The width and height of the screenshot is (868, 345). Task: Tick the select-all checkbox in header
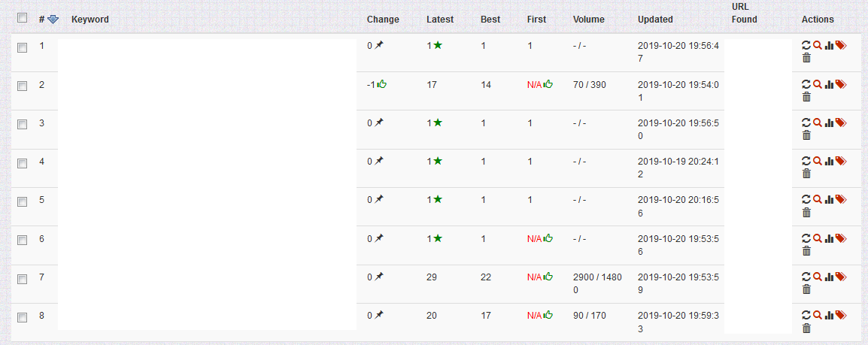point(22,18)
